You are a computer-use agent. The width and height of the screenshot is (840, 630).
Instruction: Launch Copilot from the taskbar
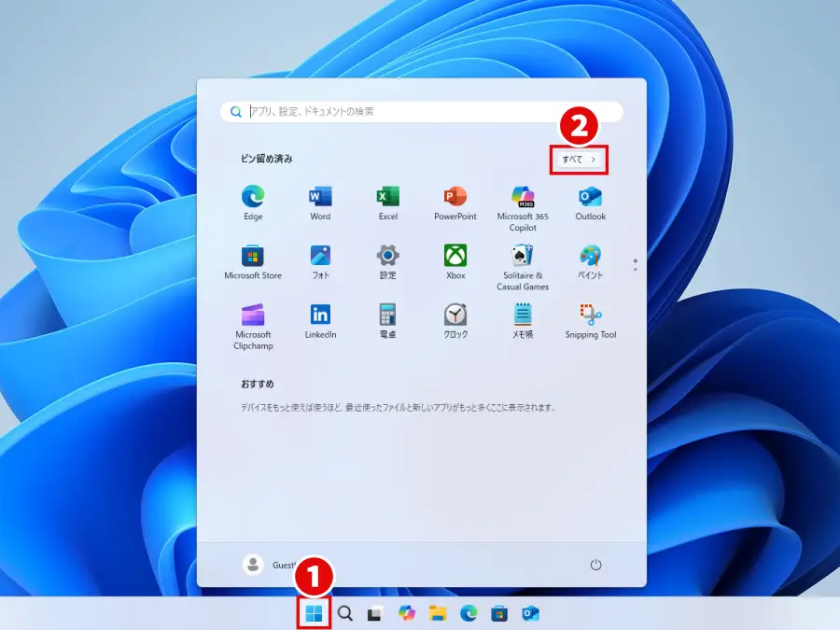click(407, 613)
